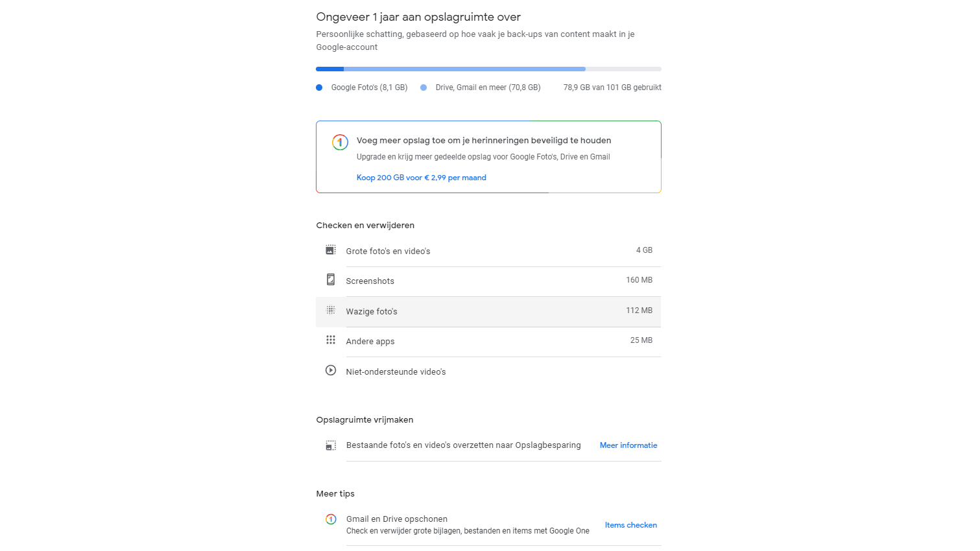This screenshot has width=980, height=551.
Task: Click the Meer informatie link
Action: point(628,445)
